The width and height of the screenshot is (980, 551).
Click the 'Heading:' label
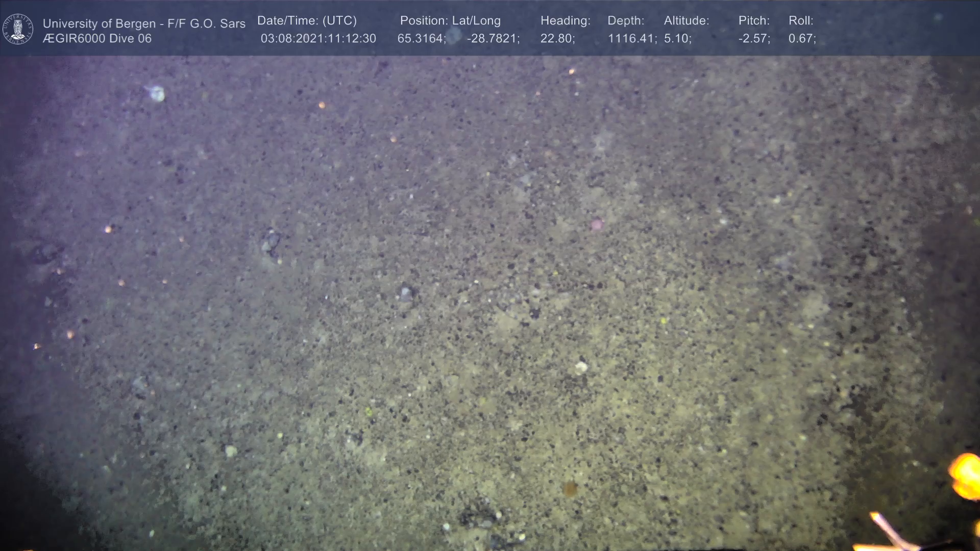565,21
